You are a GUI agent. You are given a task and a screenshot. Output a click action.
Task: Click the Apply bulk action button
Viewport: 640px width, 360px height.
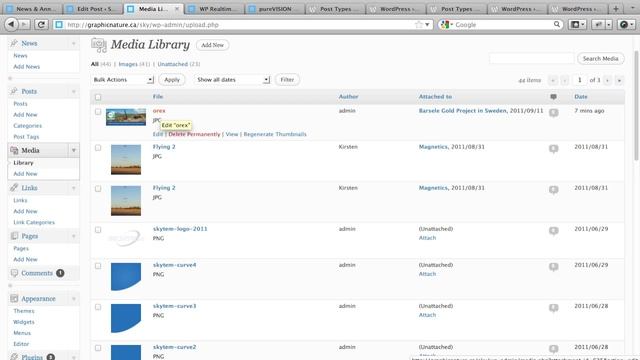point(172,80)
